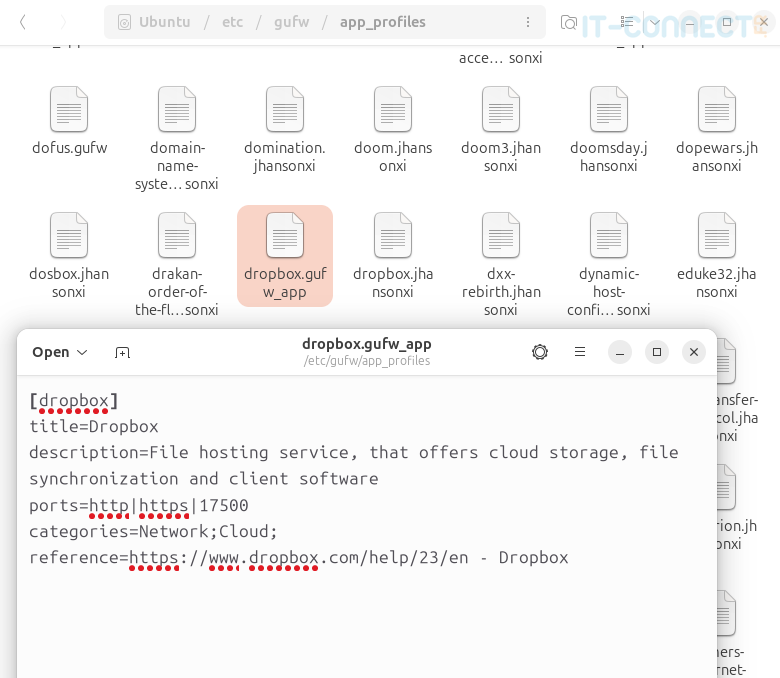The image size is (780, 678).
Task: Go forward in file manager history
Action: [63, 22]
